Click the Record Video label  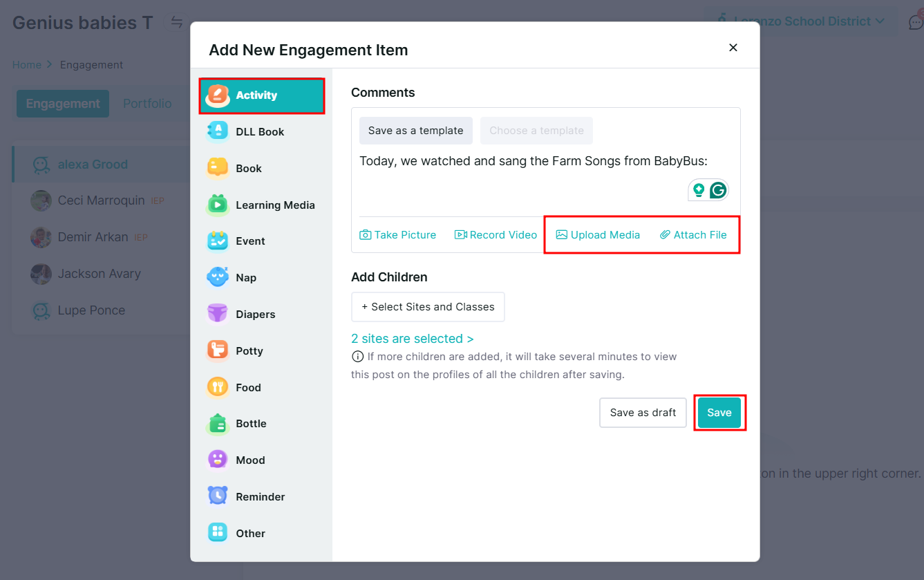click(x=503, y=235)
